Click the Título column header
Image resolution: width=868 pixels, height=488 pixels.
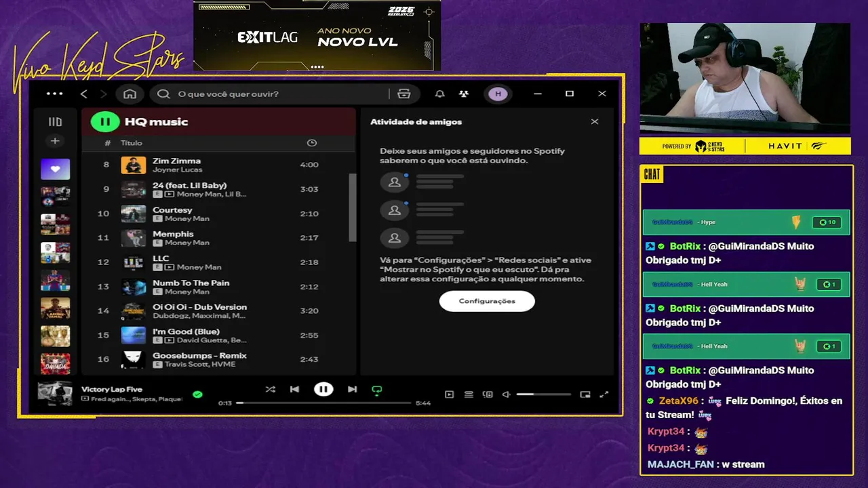132,143
